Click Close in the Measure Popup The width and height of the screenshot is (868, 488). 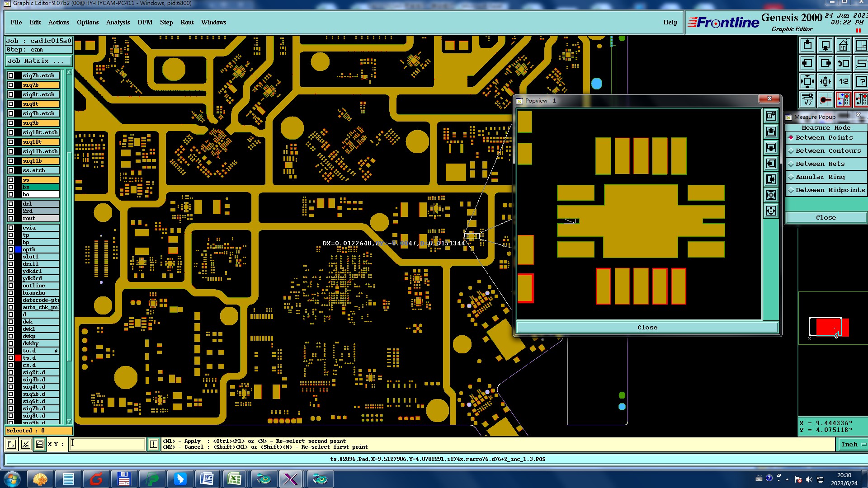click(826, 218)
